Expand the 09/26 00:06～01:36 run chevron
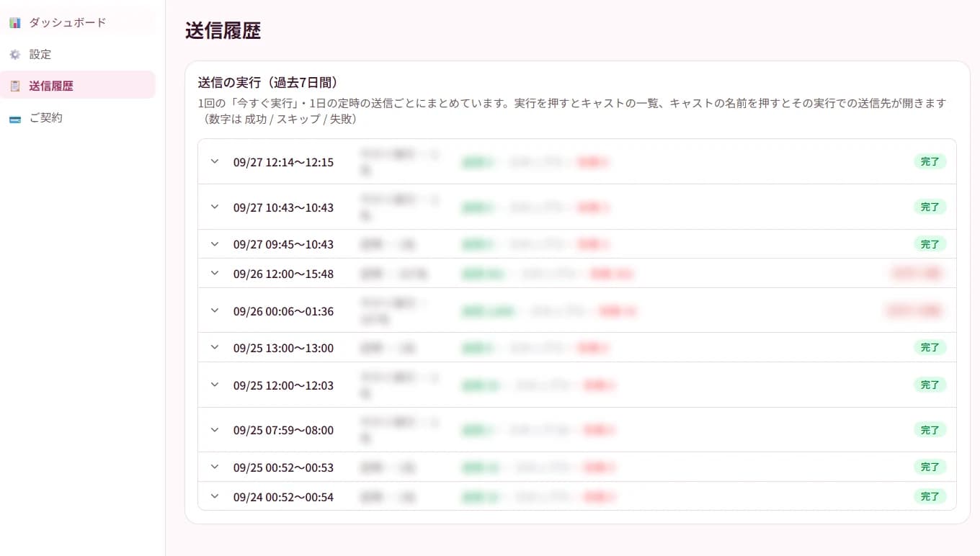 tap(214, 310)
